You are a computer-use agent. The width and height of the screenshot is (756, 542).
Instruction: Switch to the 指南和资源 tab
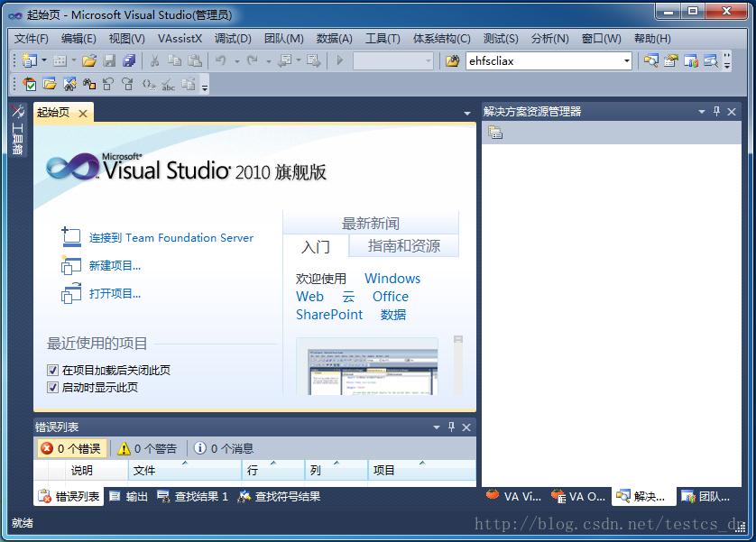(x=403, y=246)
